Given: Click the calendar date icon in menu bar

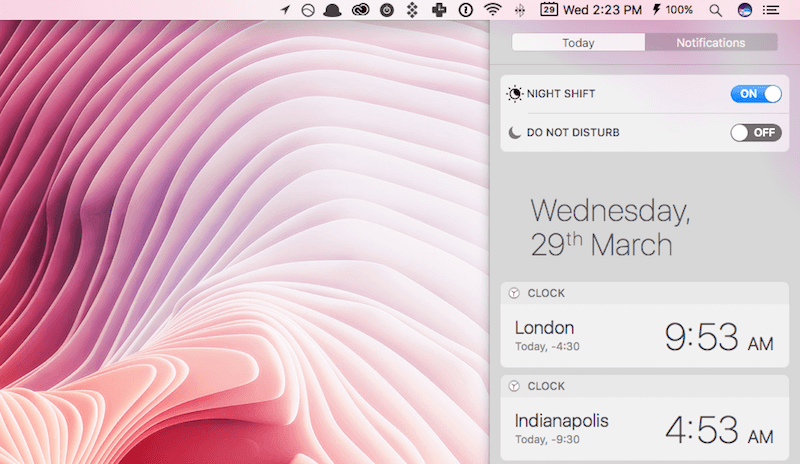Looking at the screenshot, I should point(549,10).
